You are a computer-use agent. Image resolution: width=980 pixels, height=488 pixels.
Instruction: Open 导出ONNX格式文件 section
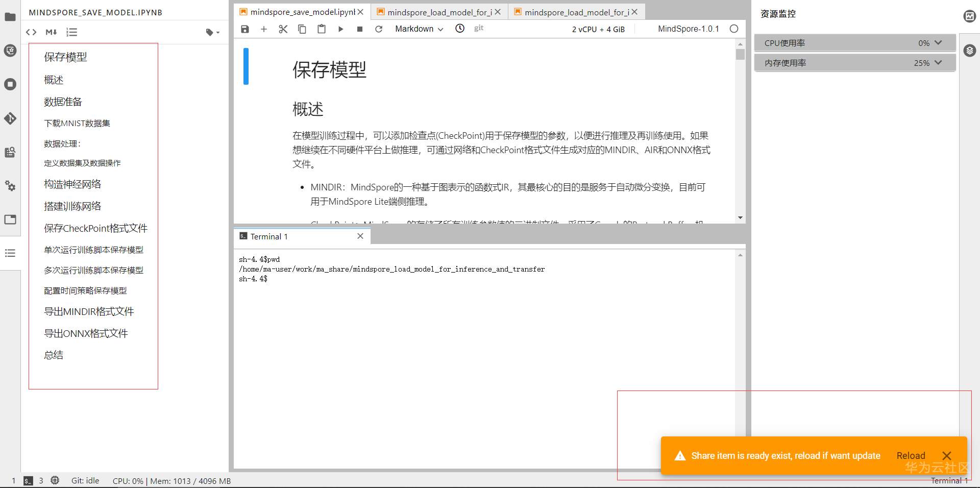click(86, 333)
